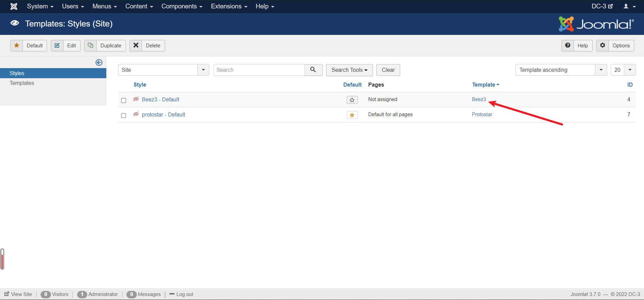
Task: Click the Options gear icon
Action: coord(603,46)
